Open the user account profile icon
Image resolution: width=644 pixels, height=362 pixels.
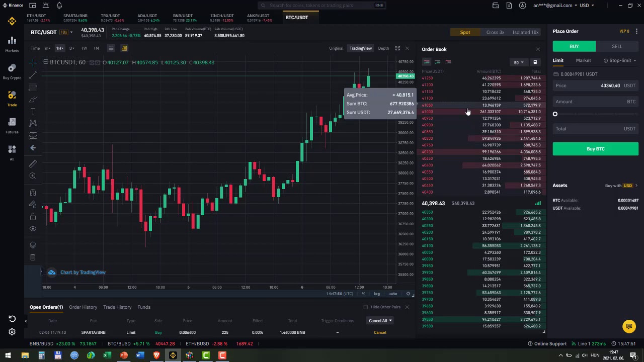pos(523,6)
